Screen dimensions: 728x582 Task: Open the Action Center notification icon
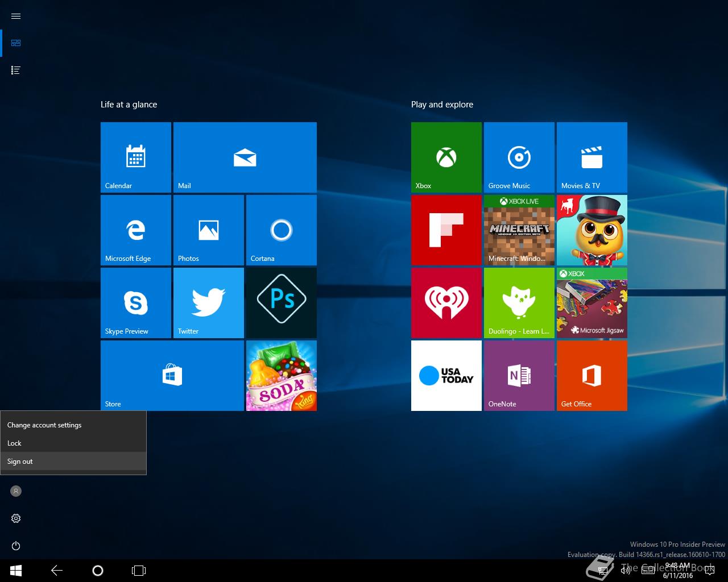point(709,571)
